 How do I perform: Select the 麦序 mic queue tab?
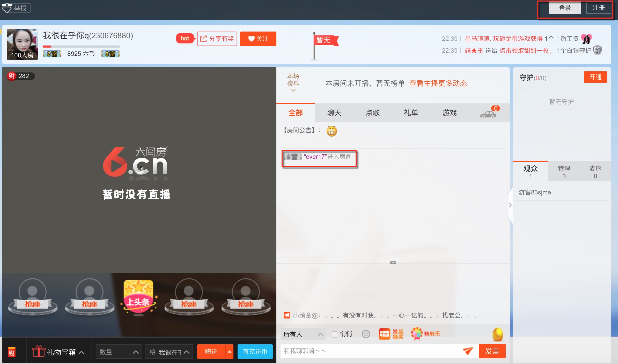[595, 172]
